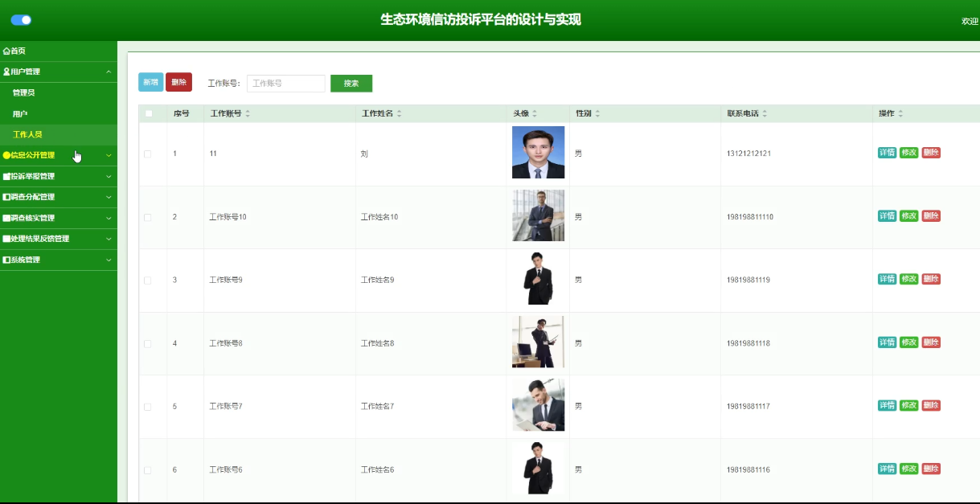Select the checkbox for row 4
The height and width of the screenshot is (504, 980).
pyautogui.click(x=148, y=343)
